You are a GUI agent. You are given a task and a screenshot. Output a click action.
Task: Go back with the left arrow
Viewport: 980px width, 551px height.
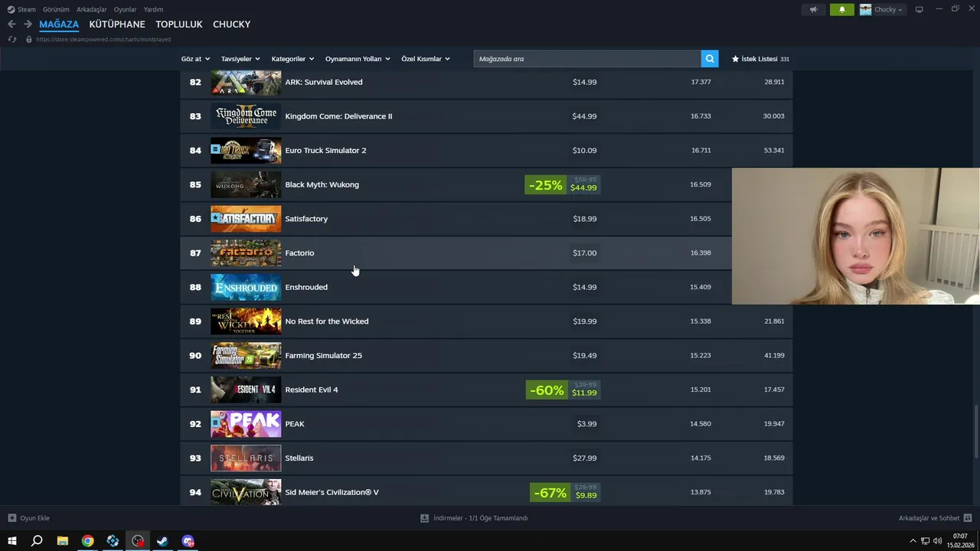11,24
